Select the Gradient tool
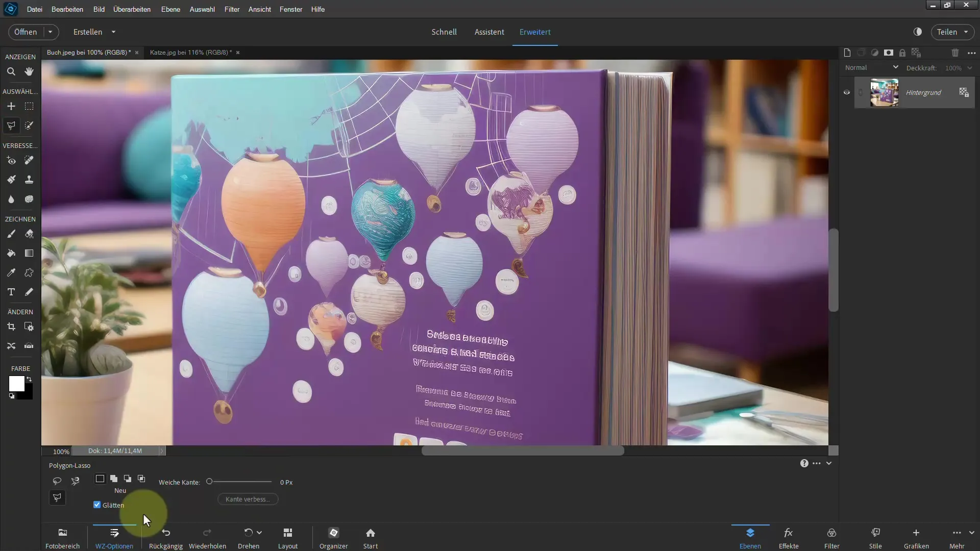This screenshot has width=980, height=551. (29, 253)
